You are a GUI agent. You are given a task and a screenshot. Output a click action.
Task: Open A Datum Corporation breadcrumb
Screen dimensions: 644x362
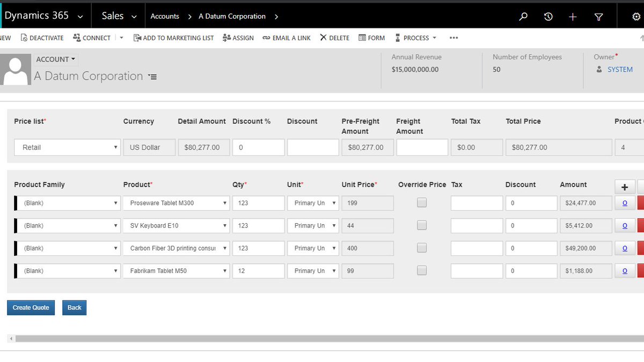[x=232, y=16]
